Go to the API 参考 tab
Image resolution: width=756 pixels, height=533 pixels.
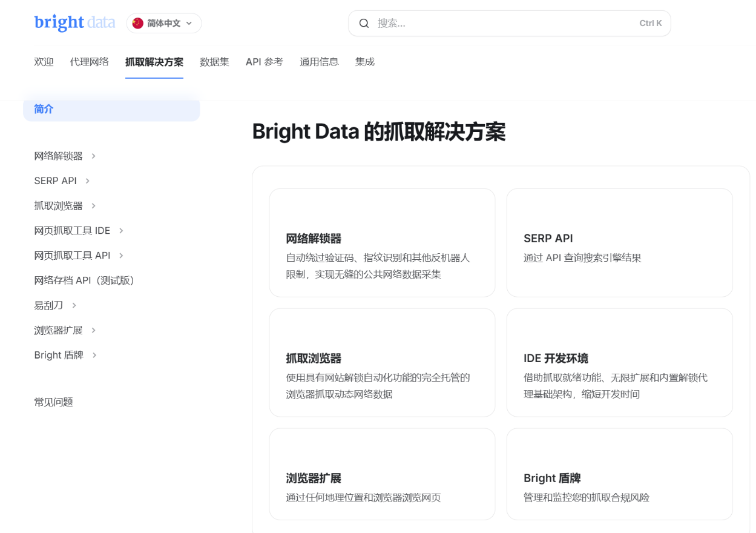pyautogui.click(x=265, y=62)
